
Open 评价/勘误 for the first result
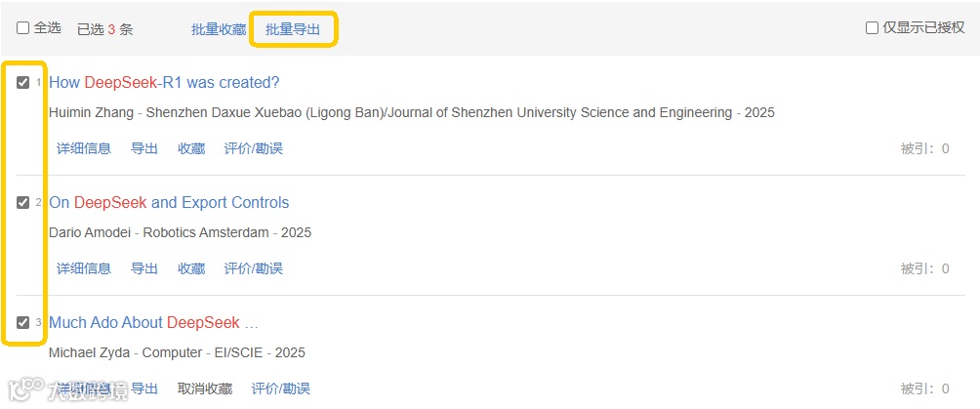pyautogui.click(x=254, y=148)
